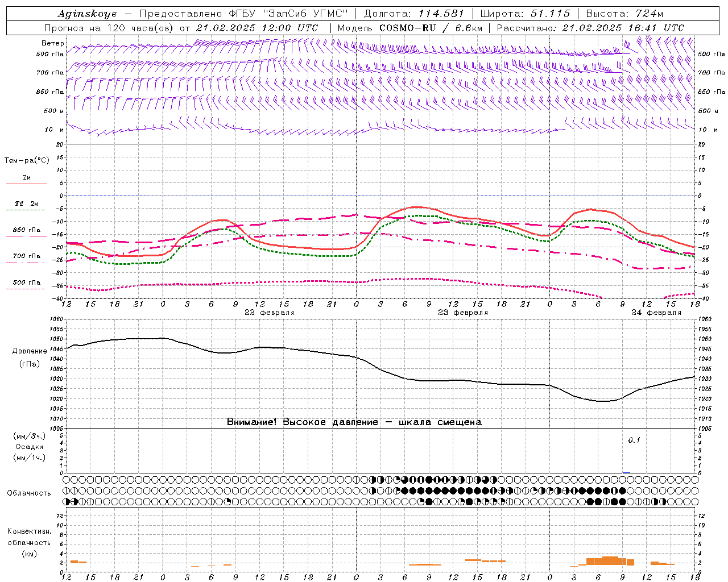Select the '(мм/3ч.)' precipitation unit label
Viewport: 728px width, 582px height.
coord(29,436)
